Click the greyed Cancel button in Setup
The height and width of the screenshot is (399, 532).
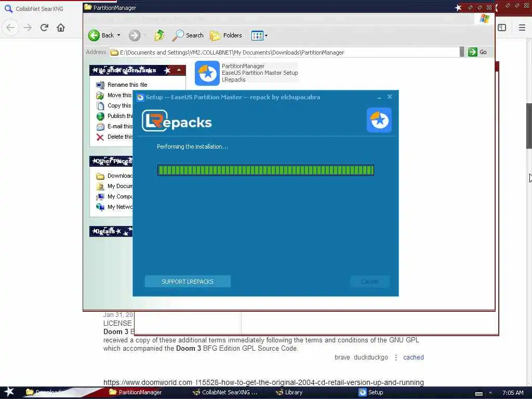click(x=370, y=282)
